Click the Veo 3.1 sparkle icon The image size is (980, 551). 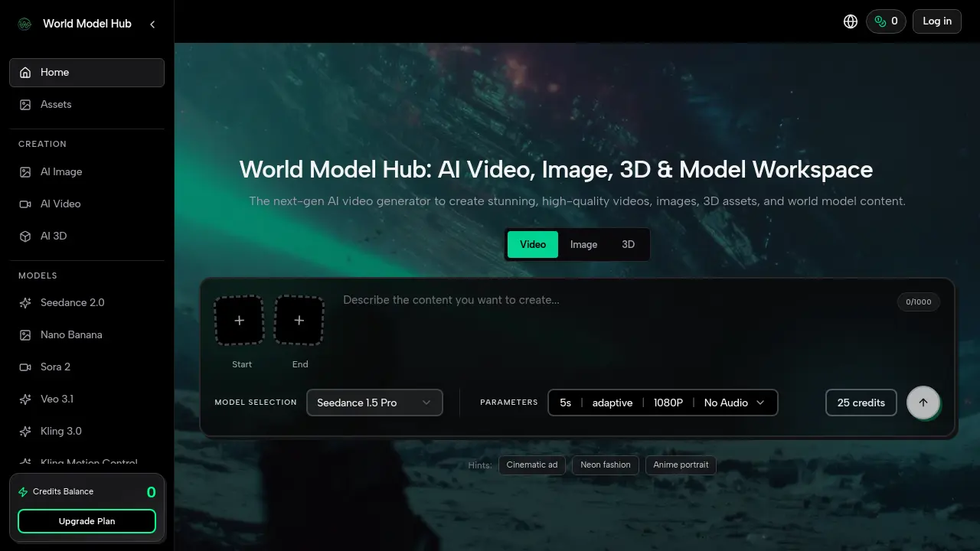(x=25, y=399)
